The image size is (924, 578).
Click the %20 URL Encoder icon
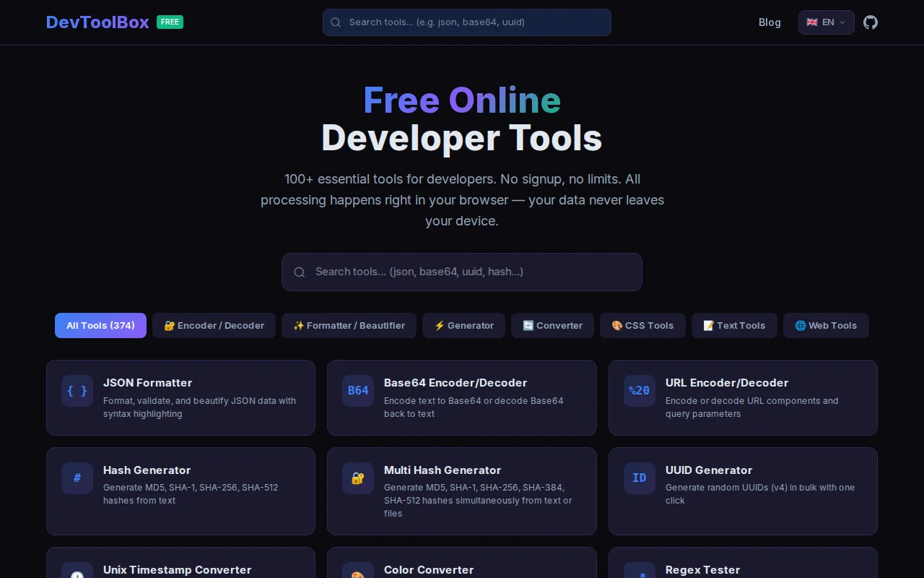pos(640,391)
